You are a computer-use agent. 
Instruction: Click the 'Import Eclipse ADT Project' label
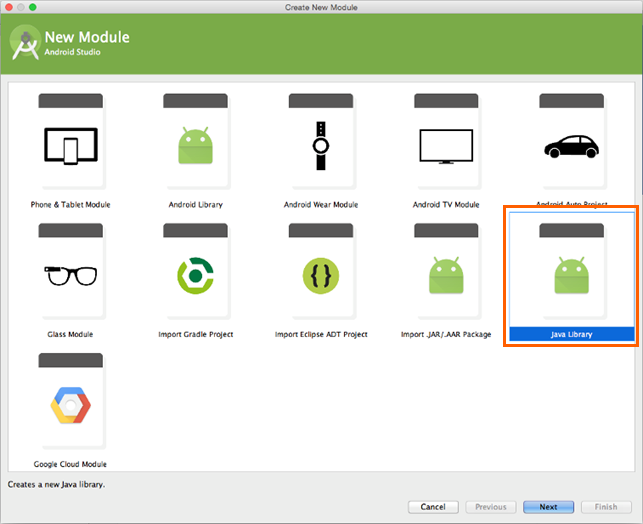point(321,334)
